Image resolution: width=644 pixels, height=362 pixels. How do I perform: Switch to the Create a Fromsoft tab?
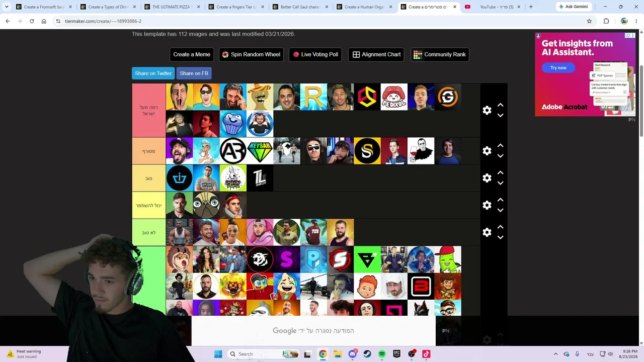click(44, 7)
